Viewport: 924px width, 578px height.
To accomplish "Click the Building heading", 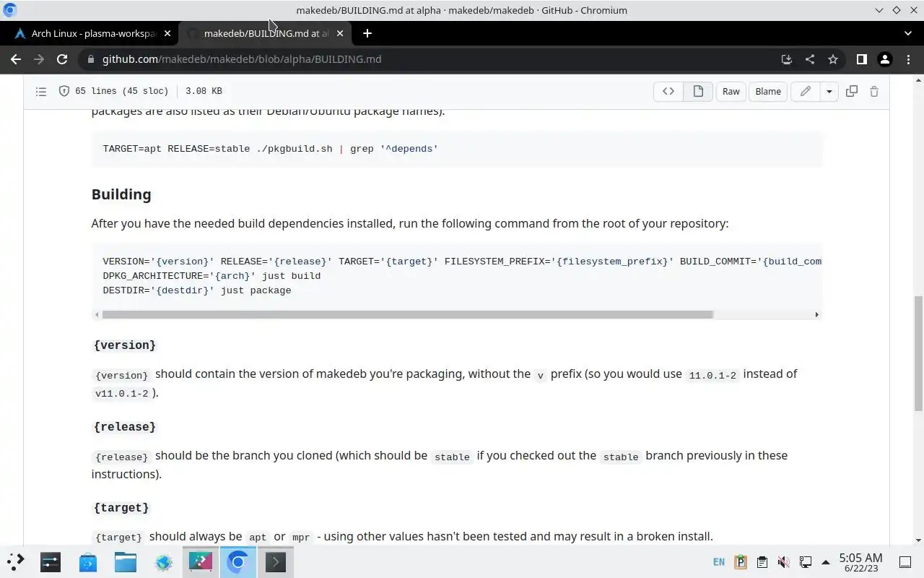I will (121, 194).
